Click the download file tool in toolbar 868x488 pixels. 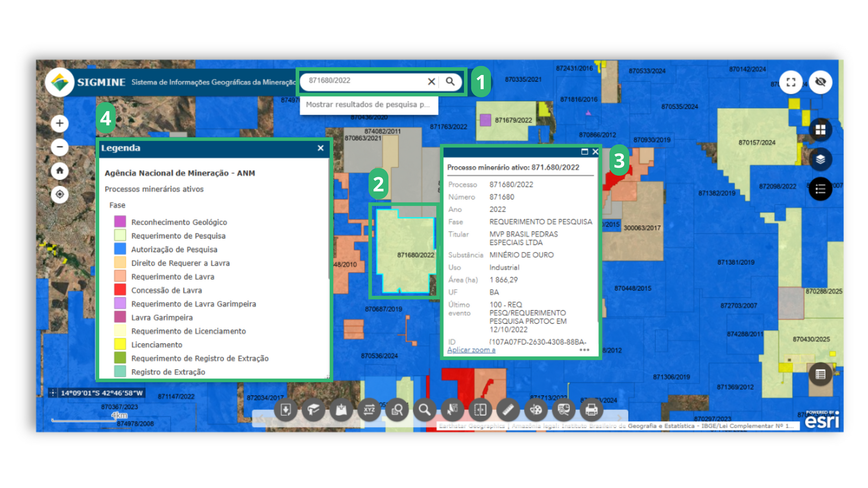(286, 409)
